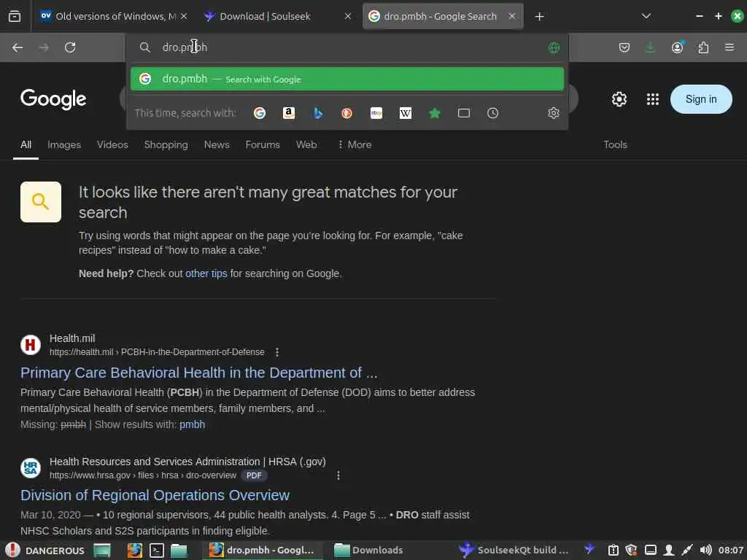The image size is (747, 560).
Task: Open the Firefox hamburger menu
Action: (x=729, y=47)
